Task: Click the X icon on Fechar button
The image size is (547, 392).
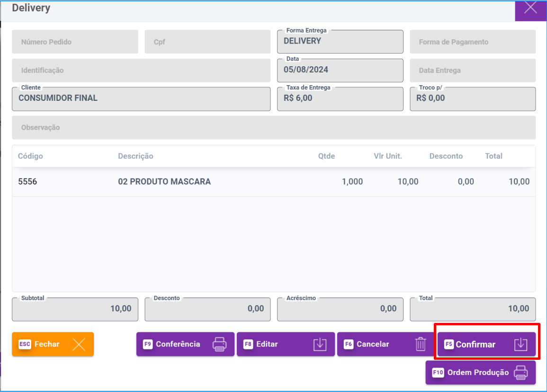Action: [79, 344]
